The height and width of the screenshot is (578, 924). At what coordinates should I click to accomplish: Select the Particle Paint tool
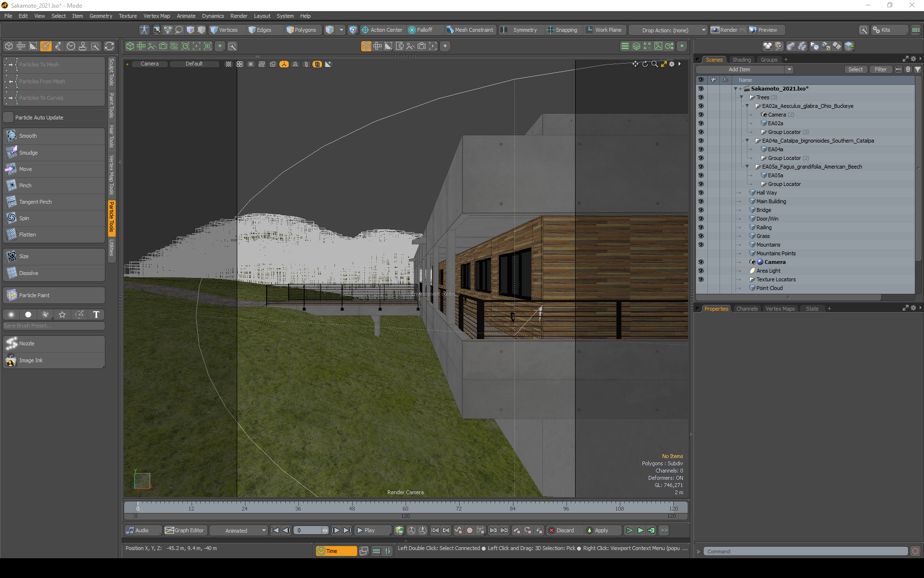tap(34, 295)
